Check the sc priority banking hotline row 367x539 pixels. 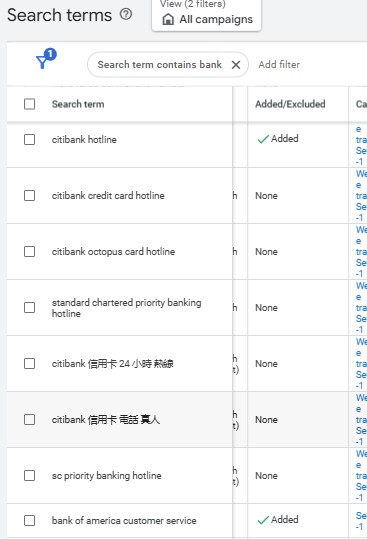click(x=30, y=476)
